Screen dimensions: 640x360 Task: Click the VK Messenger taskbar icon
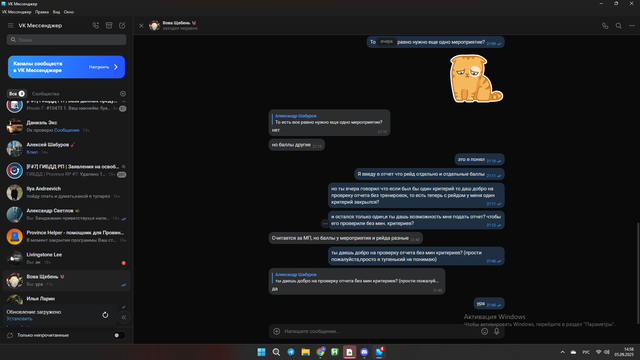tap(379, 352)
